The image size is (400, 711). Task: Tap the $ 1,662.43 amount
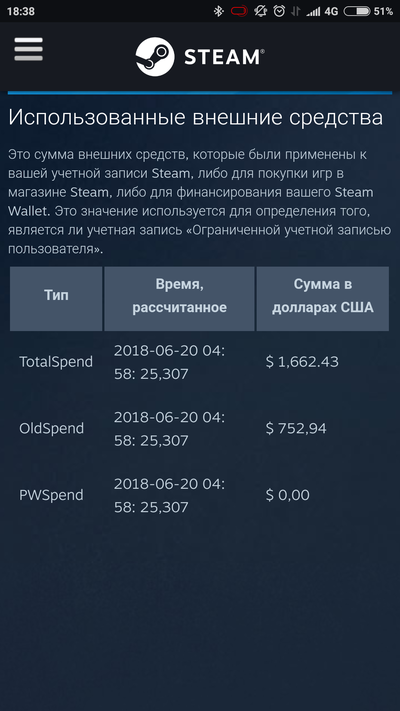pyautogui.click(x=302, y=362)
